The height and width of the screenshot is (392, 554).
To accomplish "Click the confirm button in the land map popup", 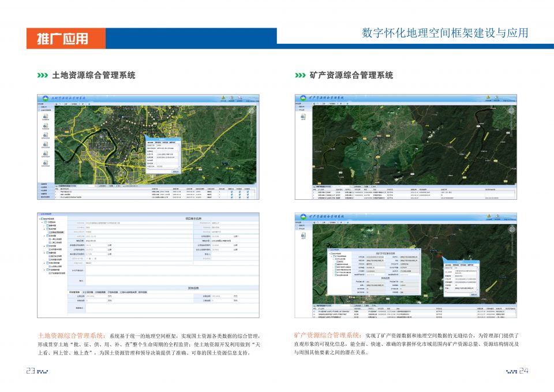I will tap(176, 171).
